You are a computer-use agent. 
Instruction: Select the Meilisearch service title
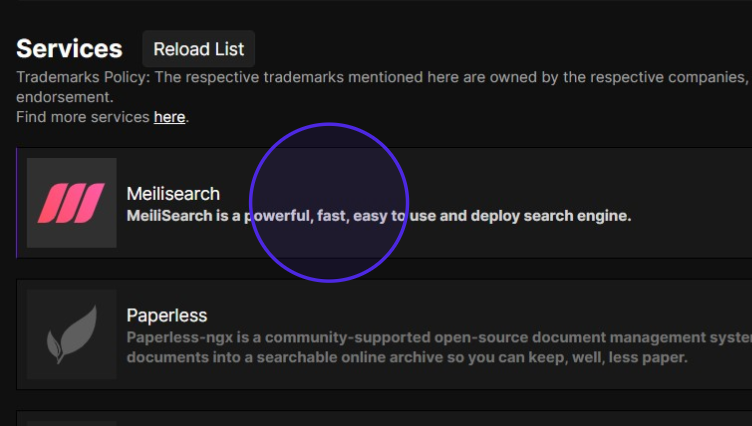click(173, 194)
